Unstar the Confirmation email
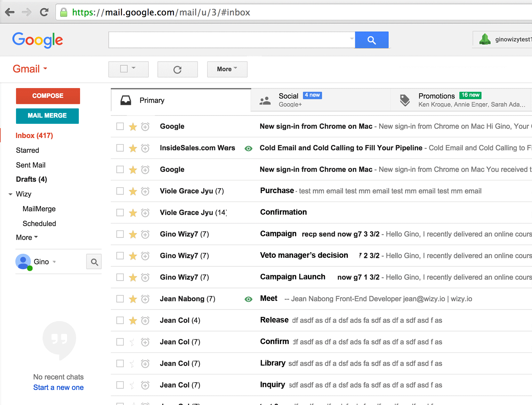The width and height of the screenshot is (532, 405). click(x=132, y=213)
